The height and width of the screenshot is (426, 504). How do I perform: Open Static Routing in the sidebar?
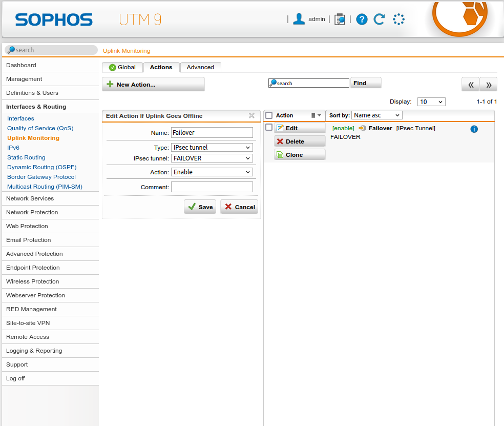click(26, 157)
